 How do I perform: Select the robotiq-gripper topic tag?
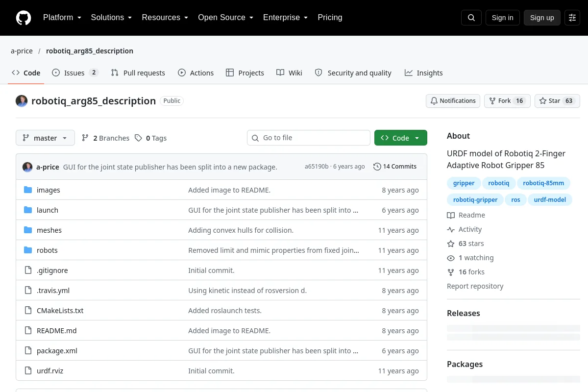pyautogui.click(x=475, y=200)
